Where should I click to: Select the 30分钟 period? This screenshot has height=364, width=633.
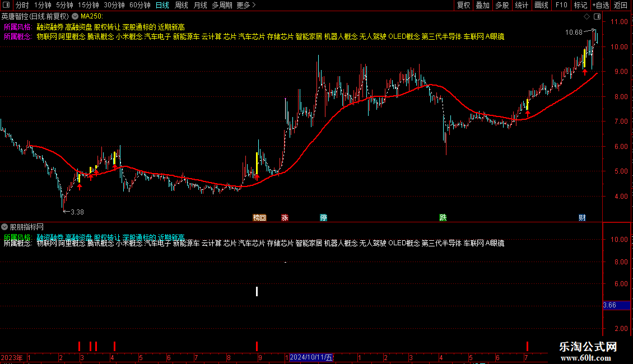click(x=114, y=5)
